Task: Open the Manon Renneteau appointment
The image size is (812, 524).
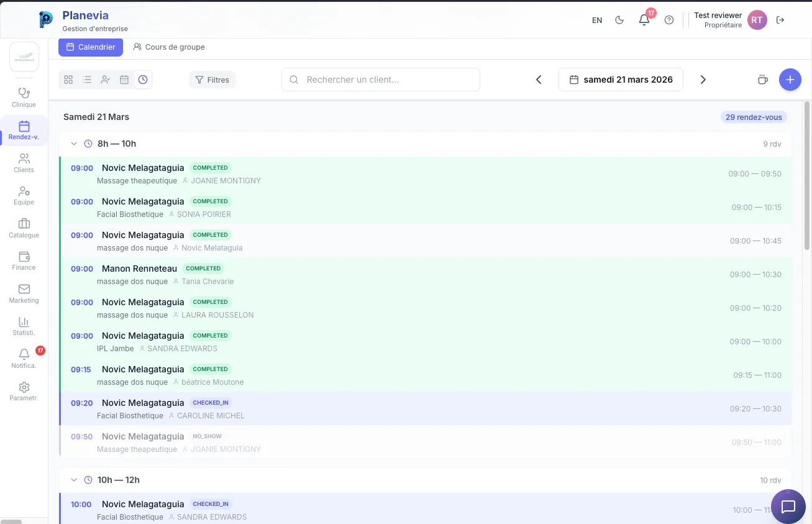Action: click(x=426, y=274)
